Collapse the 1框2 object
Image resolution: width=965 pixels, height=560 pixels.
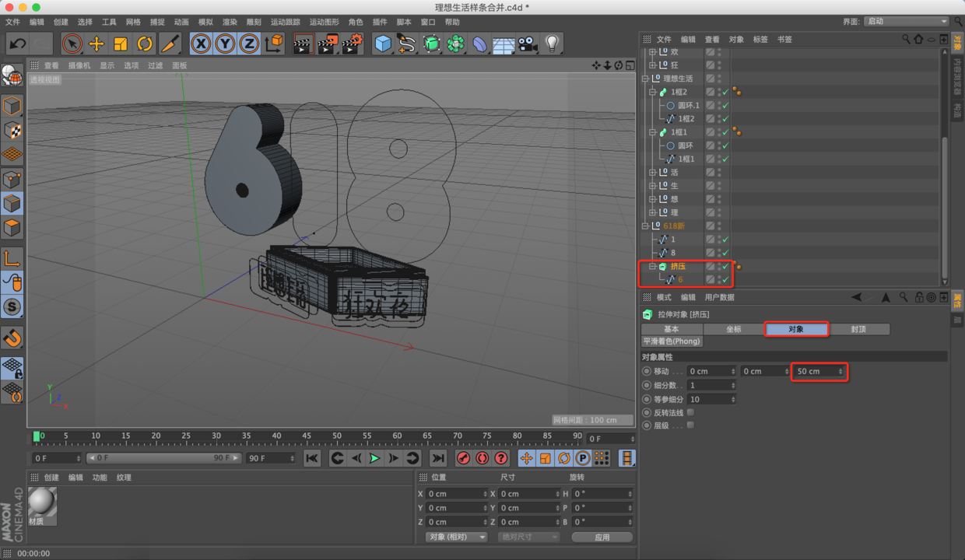pyautogui.click(x=653, y=92)
